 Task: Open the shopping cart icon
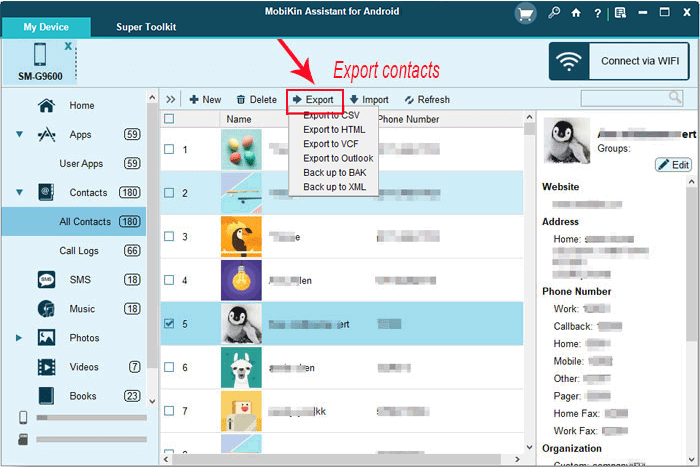click(x=525, y=14)
